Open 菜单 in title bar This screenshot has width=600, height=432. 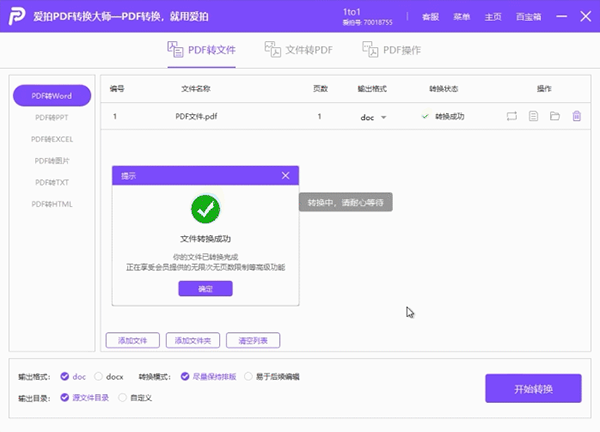point(461,17)
